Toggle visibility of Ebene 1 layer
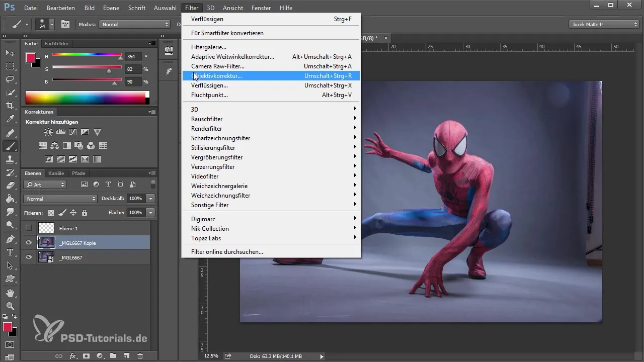The image size is (644, 362). pos(29,228)
